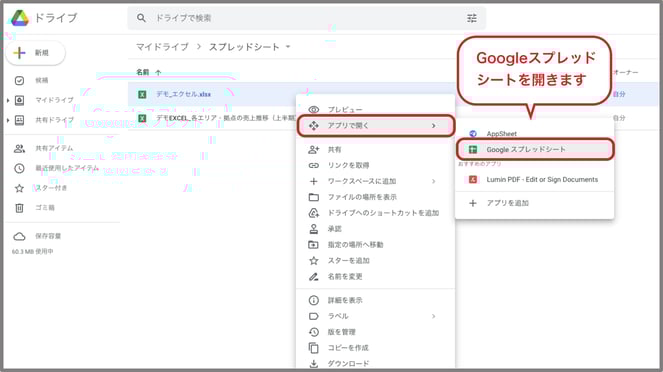This screenshot has height=372, width=663.
Task: Open with Google スプレッドシート
Action: click(534, 149)
